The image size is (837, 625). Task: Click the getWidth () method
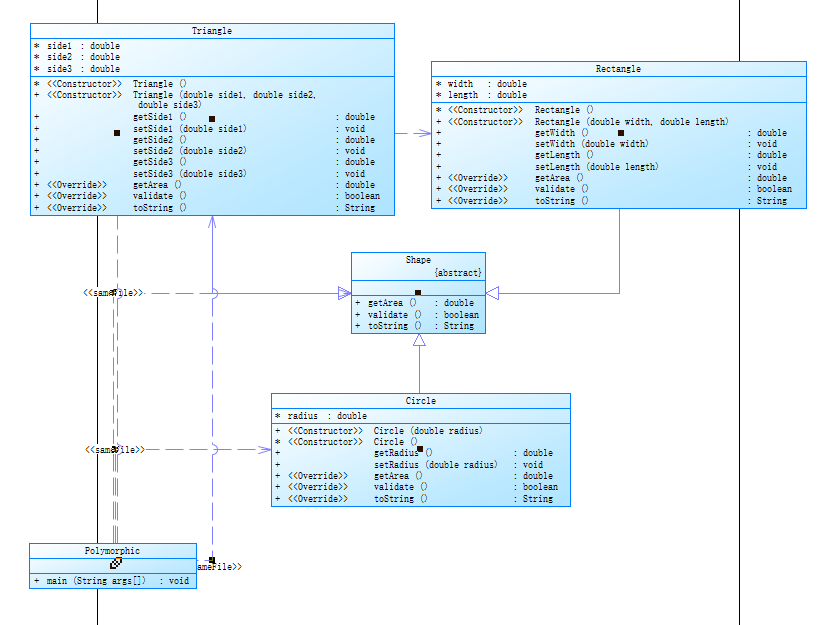[562, 133]
